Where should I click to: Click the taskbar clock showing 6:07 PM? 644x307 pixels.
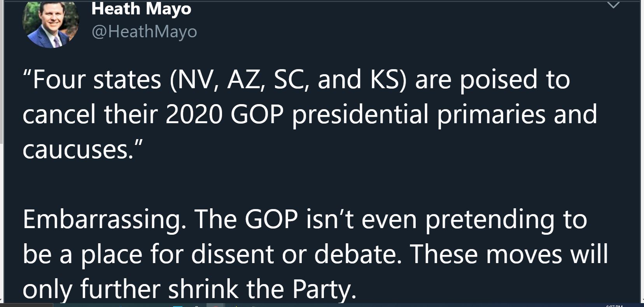point(614,305)
